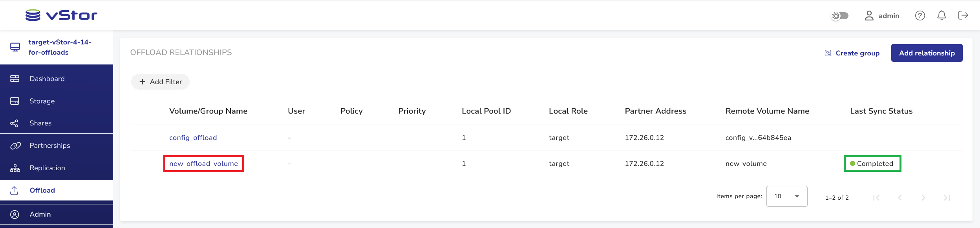Open the Dashboard section
980x228 pixels.
pyautogui.click(x=47, y=79)
